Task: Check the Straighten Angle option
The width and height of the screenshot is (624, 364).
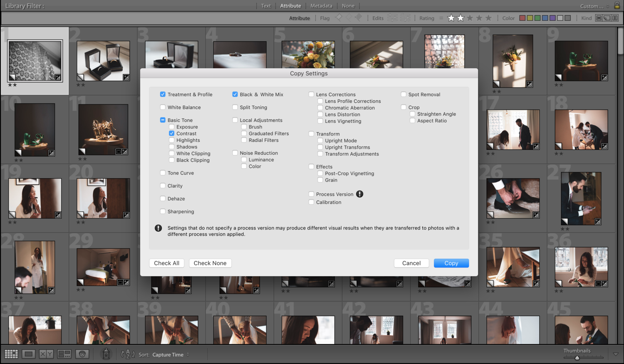Action: [x=412, y=114]
